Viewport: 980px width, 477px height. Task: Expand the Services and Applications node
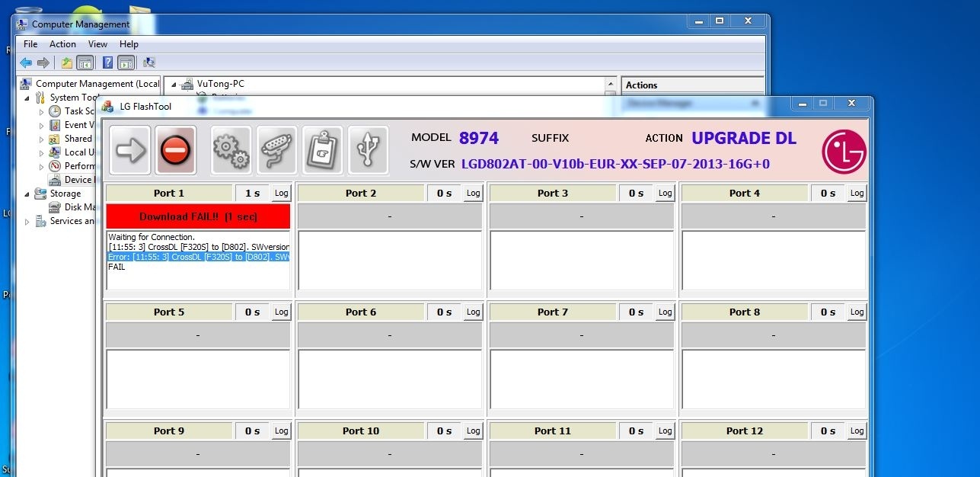coord(28,222)
